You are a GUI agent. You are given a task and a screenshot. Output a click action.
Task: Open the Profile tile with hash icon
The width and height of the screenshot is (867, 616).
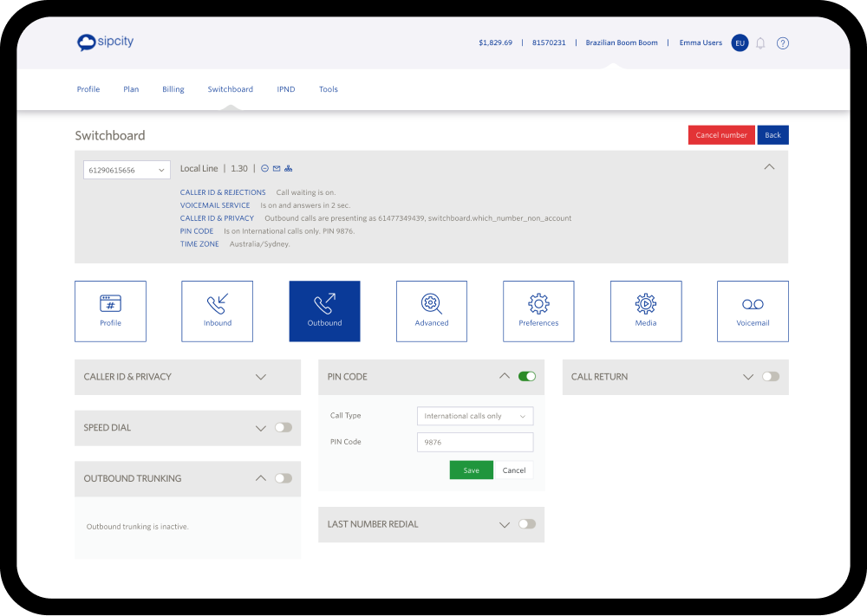[x=110, y=311]
